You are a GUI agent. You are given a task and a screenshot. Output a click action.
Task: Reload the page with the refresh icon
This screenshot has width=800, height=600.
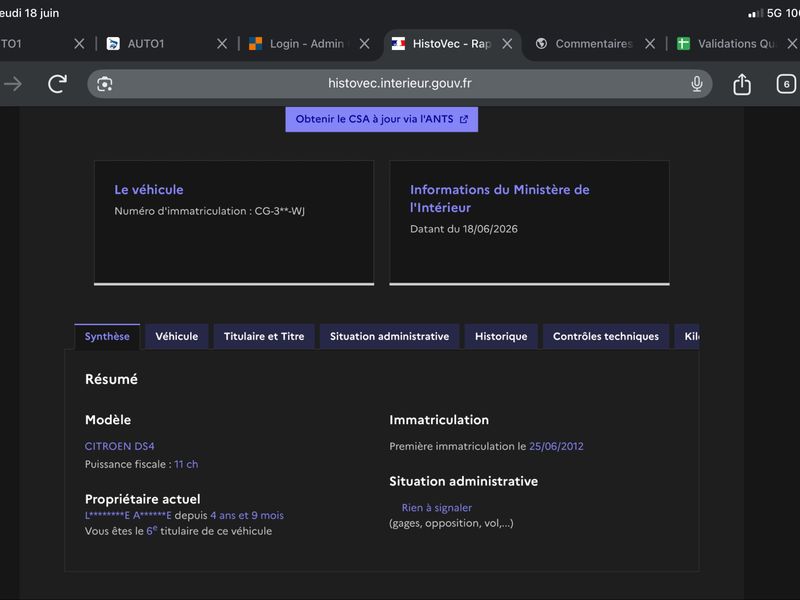click(57, 84)
